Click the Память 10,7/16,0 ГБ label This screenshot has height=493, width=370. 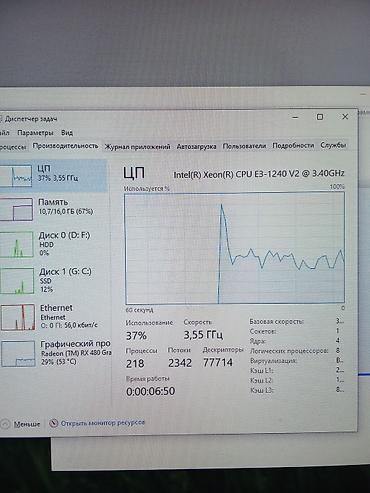(65, 207)
